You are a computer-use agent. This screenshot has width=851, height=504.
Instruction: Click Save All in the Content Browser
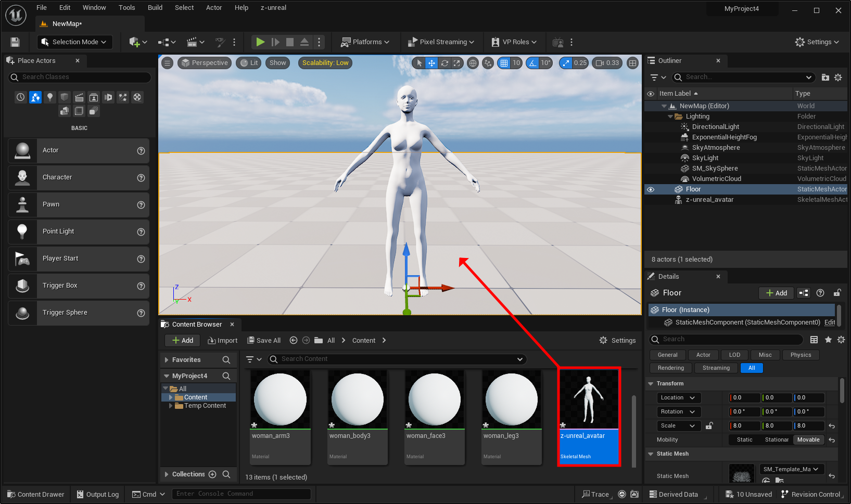(264, 341)
